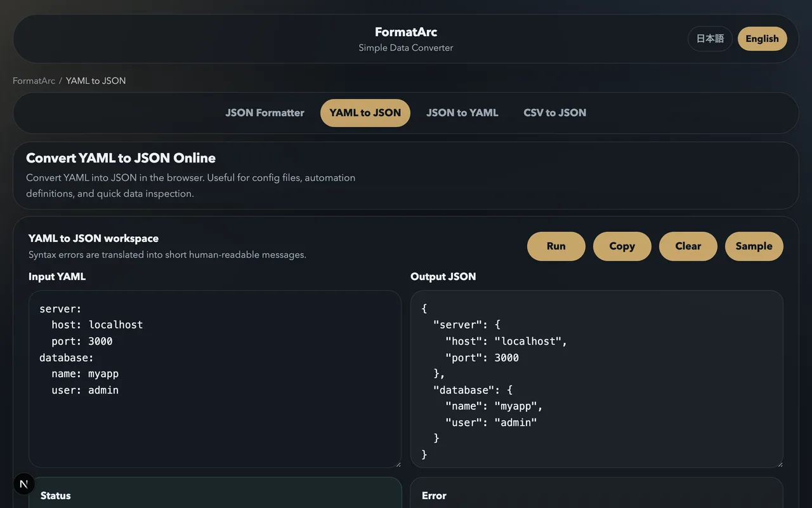Keep English language selected
812x508 pixels.
coord(762,39)
